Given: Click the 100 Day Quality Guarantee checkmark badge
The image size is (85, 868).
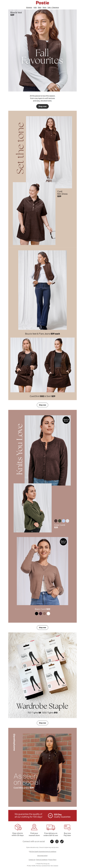Looking at the screenshot, I should tap(50, 815).
